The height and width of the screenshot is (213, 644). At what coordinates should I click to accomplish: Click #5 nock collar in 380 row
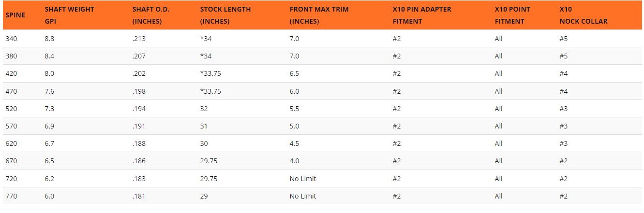563,56
